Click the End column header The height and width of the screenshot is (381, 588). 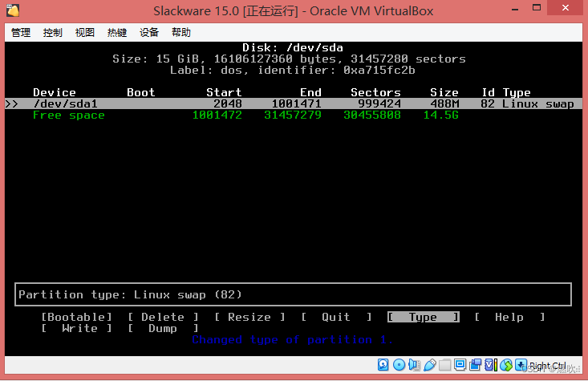(310, 92)
